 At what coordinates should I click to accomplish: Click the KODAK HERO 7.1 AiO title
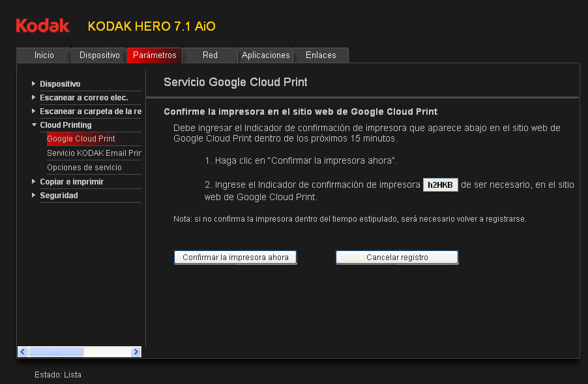(x=151, y=26)
